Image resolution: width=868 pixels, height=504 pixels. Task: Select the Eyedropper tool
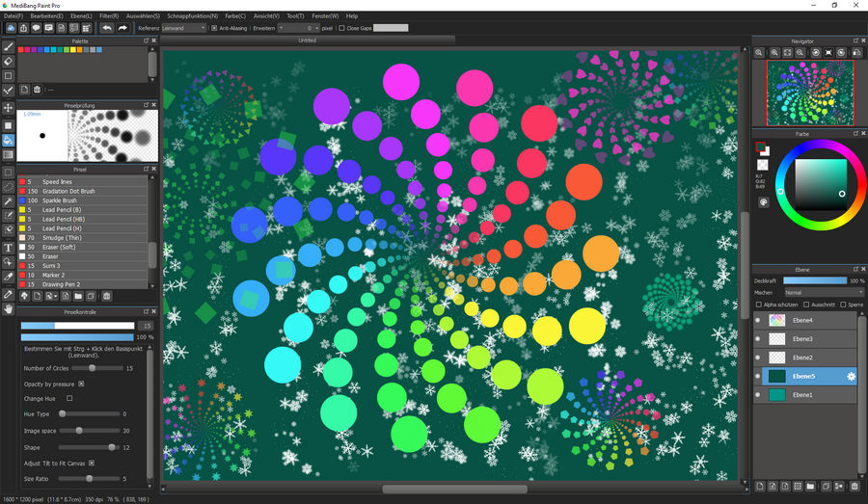(x=8, y=294)
